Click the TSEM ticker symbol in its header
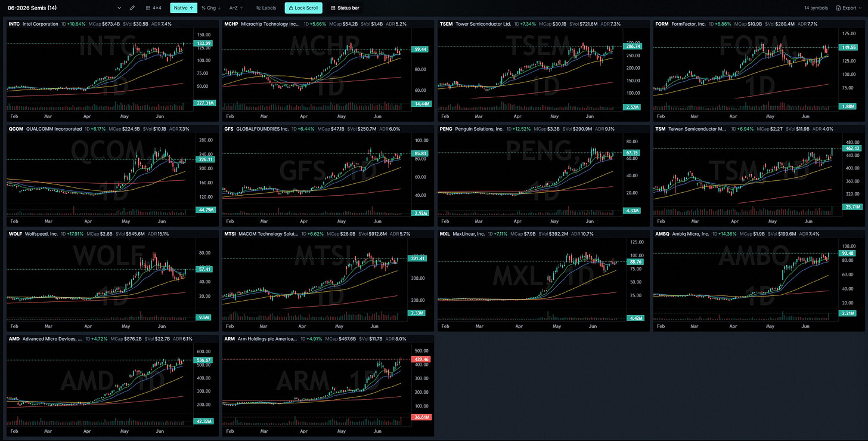Viewport: 868px width, 441px height. click(x=447, y=23)
